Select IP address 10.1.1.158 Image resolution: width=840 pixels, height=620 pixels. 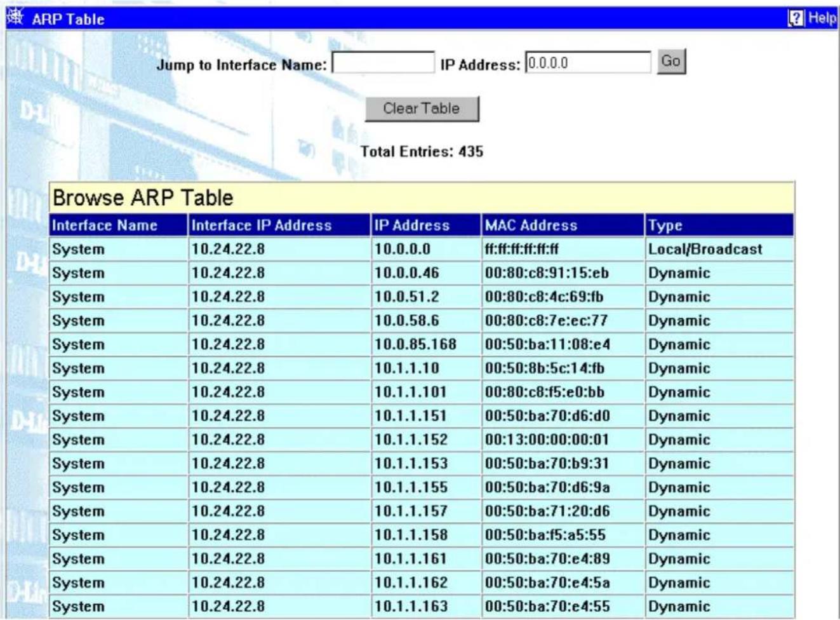click(411, 535)
